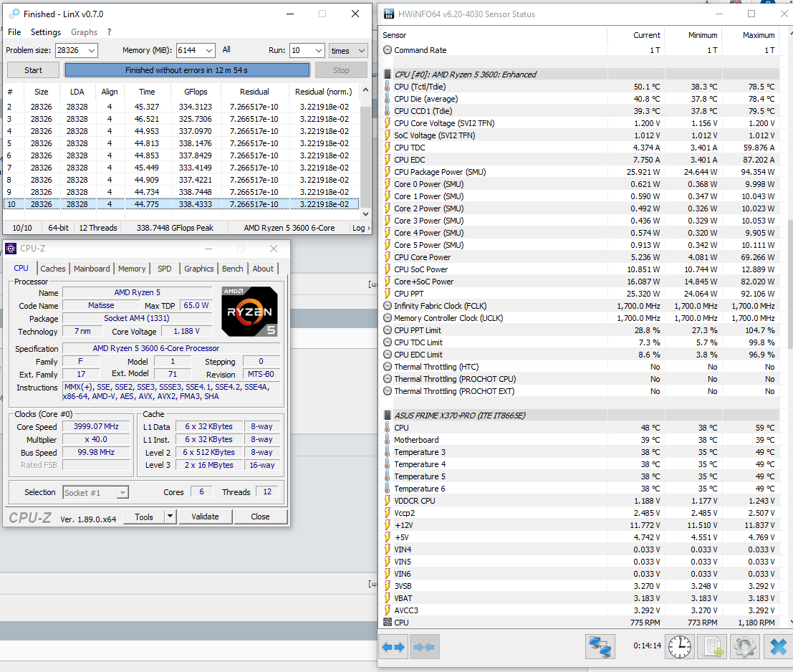Switch to Graphics tab in CPU-Z
Image resolution: width=793 pixels, height=672 pixels.
(x=198, y=269)
